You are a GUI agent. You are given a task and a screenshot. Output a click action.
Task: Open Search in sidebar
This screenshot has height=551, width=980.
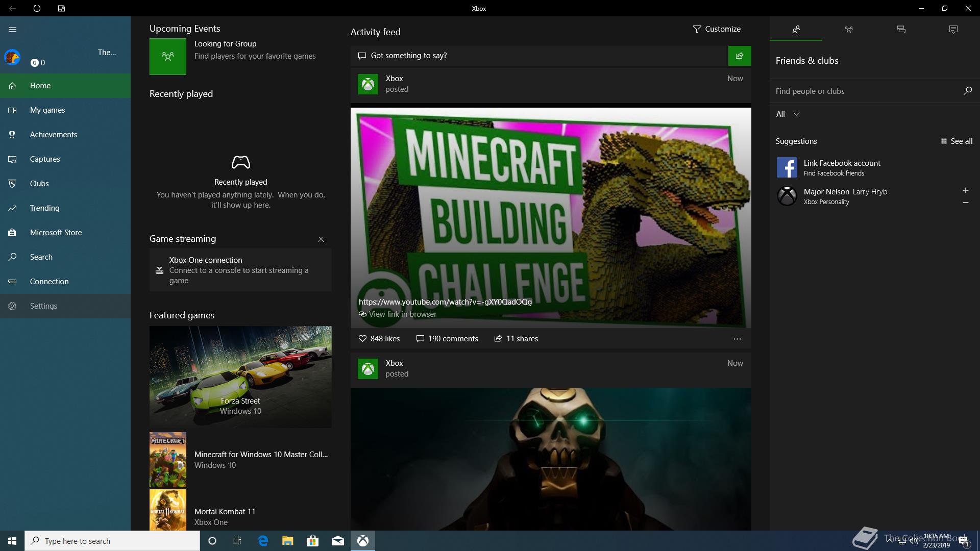point(65,257)
